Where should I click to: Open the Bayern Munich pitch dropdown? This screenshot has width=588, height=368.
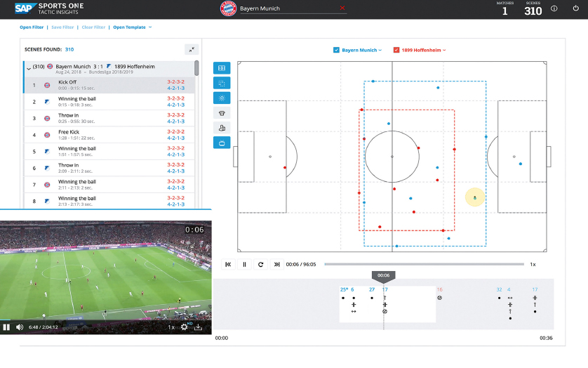coord(361,50)
